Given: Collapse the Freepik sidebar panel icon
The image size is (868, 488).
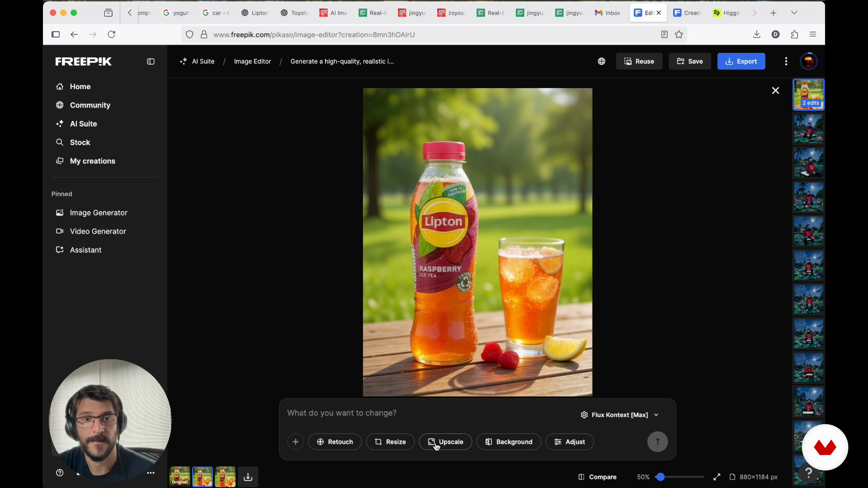Looking at the screenshot, I should [x=151, y=62].
